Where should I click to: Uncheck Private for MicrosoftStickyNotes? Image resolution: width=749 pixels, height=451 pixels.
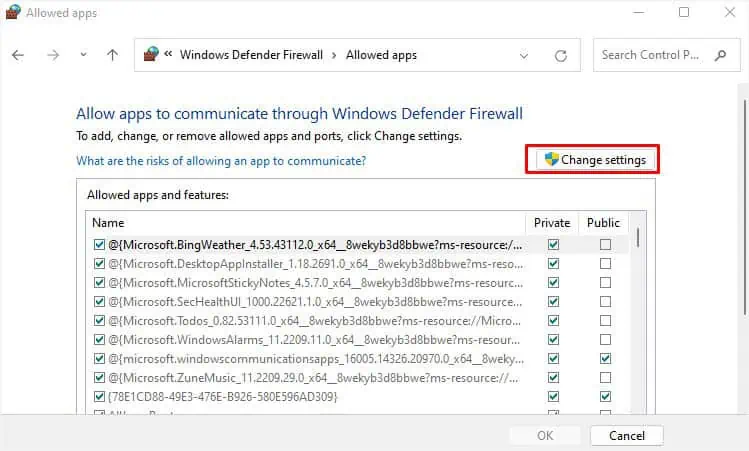tap(553, 283)
